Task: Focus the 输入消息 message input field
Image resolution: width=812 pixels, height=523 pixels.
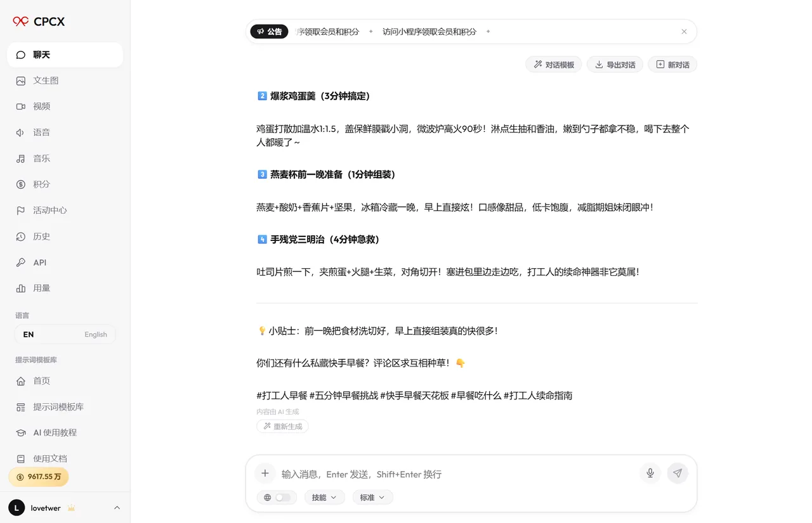Action: [x=457, y=474]
